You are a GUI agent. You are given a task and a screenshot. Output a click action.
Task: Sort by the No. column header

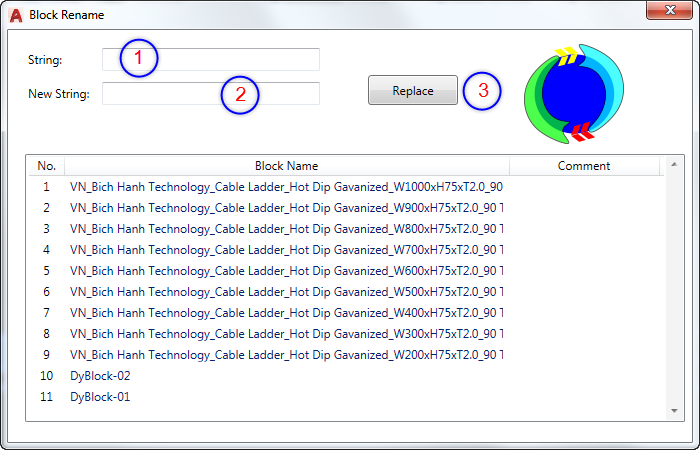[x=46, y=166]
